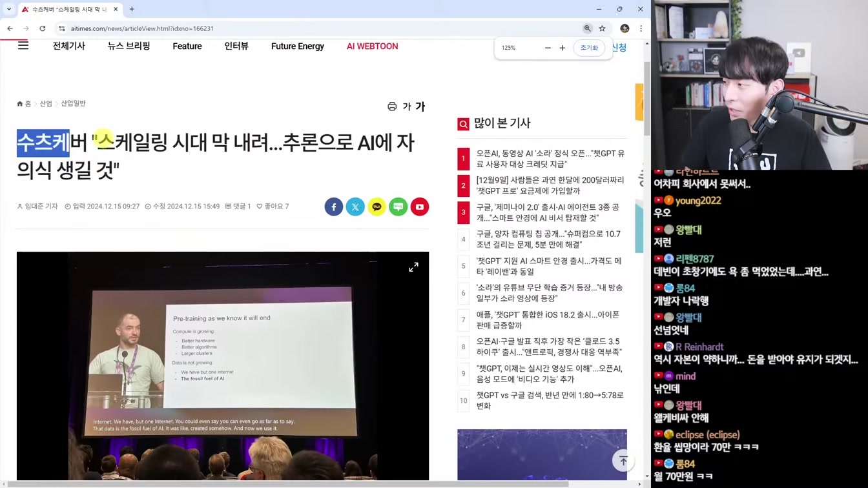Open top article about 오픈AI 소라 정식 오픈
This screenshot has height=488, width=868.
(550, 159)
